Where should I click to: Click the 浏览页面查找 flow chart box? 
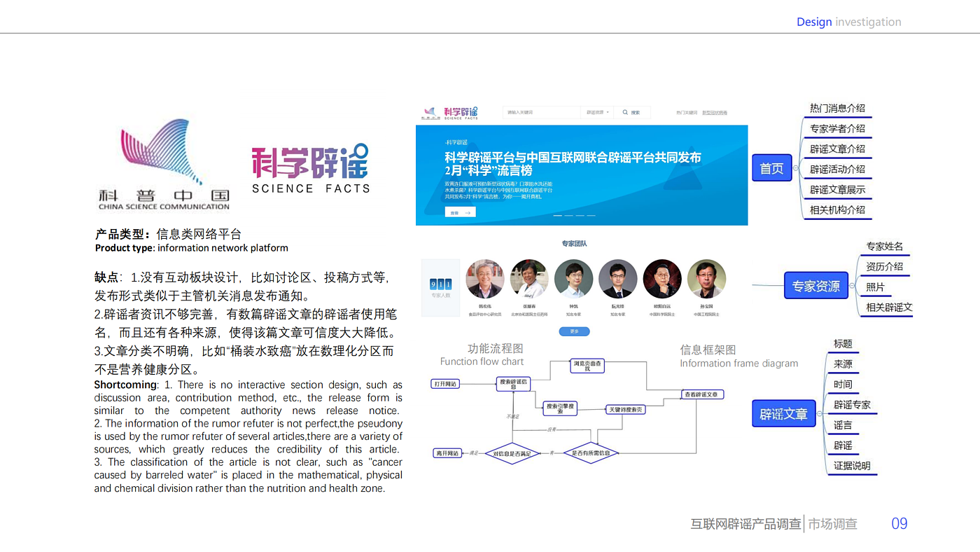tap(587, 365)
